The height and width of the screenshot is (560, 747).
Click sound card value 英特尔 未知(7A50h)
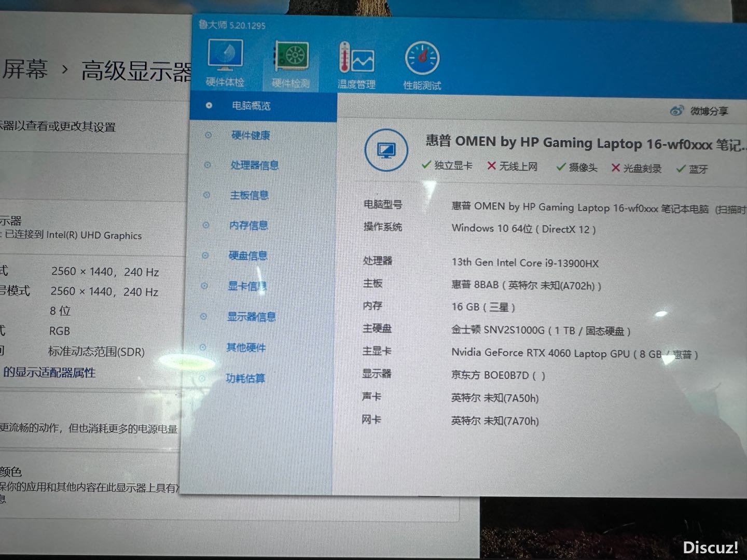[495, 398]
